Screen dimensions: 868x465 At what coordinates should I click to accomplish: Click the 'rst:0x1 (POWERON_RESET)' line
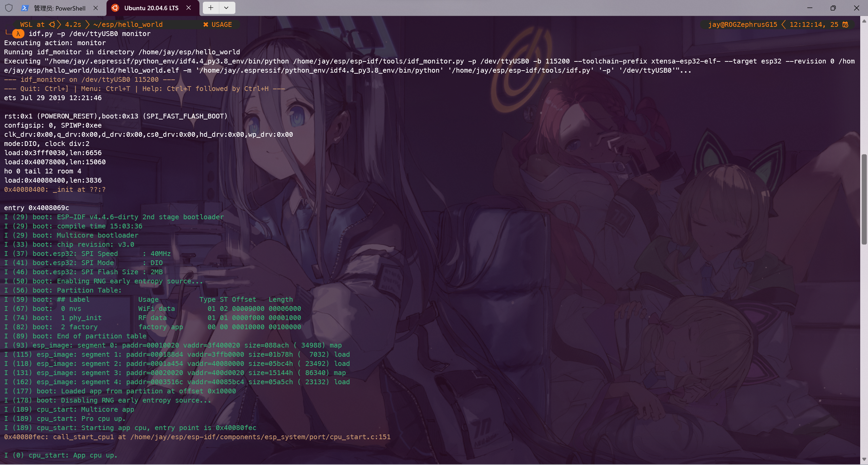pos(116,116)
